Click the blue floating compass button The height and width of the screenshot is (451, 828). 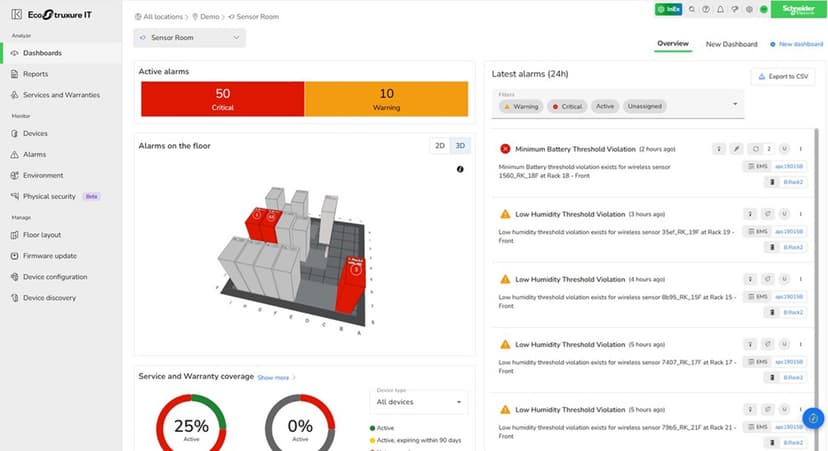pos(813,418)
